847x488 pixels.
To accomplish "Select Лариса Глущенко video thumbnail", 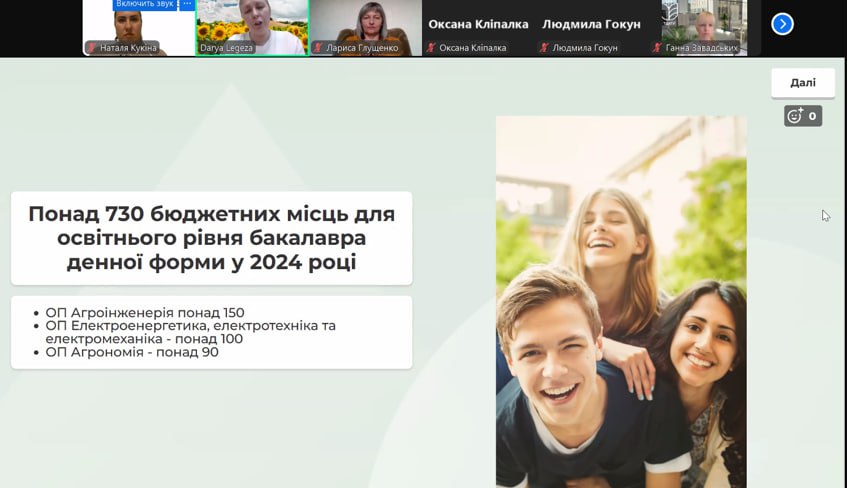I will pyautogui.click(x=366, y=28).
